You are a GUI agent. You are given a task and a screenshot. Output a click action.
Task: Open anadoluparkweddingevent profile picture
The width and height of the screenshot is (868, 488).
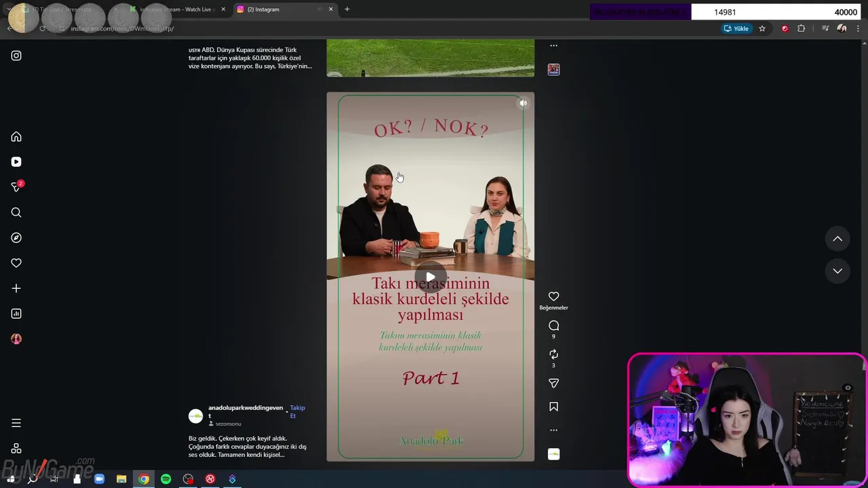click(195, 416)
